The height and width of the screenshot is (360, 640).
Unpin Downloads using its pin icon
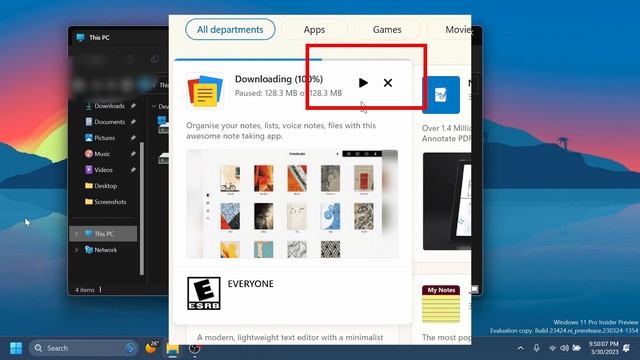point(133,106)
